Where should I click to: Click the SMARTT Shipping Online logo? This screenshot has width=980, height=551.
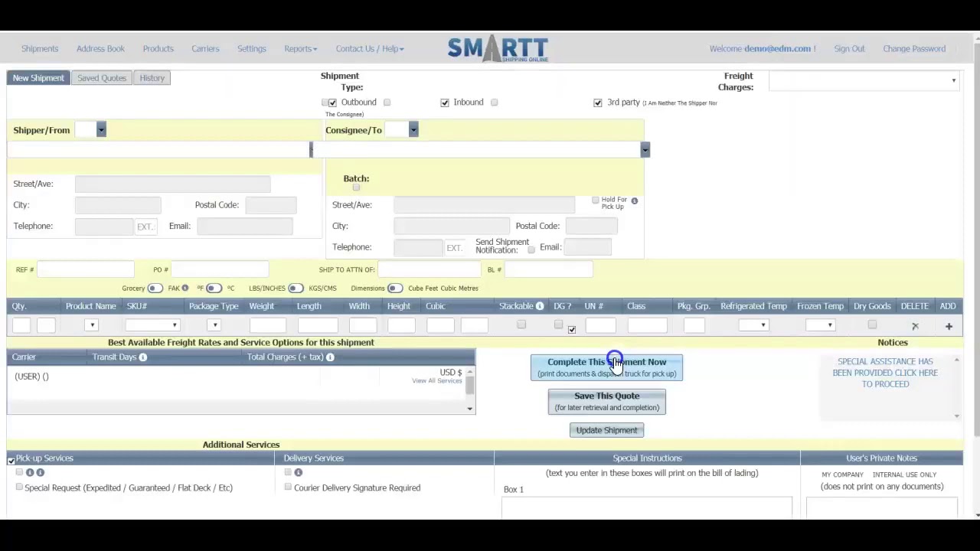498,49
